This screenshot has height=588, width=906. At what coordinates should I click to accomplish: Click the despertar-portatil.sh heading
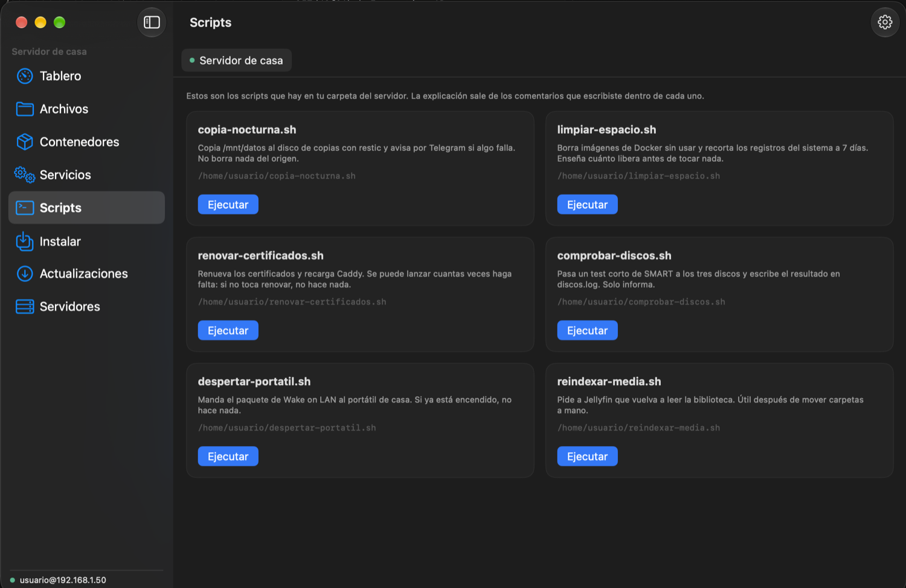click(x=254, y=382)
